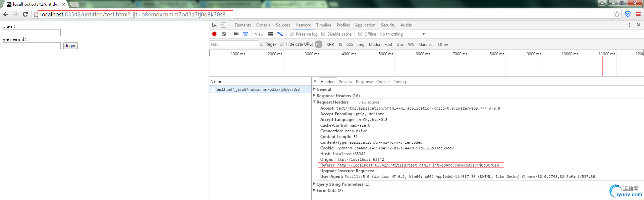Close the localhost browser tab

pyautogui.click(x=64, y=4)
